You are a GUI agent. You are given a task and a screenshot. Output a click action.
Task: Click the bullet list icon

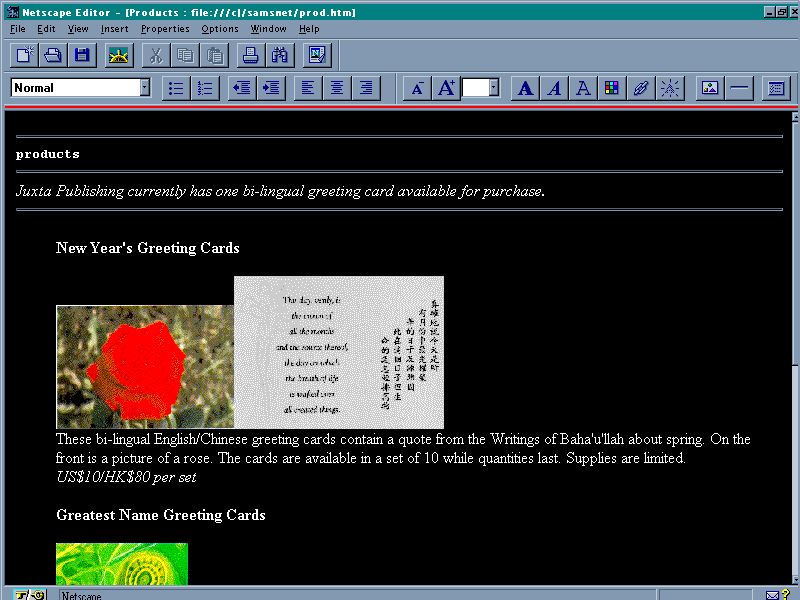pos(176,88)
